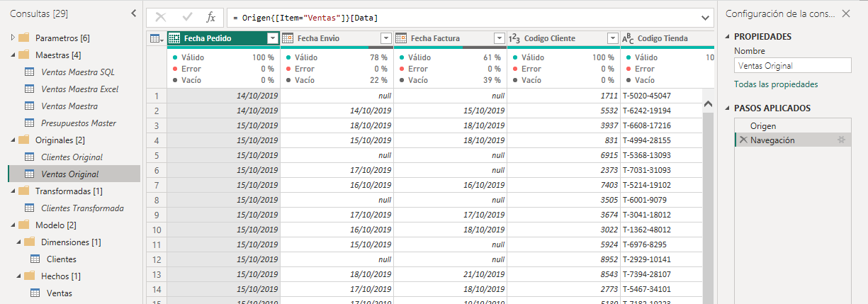
Task: Expand the Parametros [6] folder
Action: pyautogui.click(x=12, y=38)
